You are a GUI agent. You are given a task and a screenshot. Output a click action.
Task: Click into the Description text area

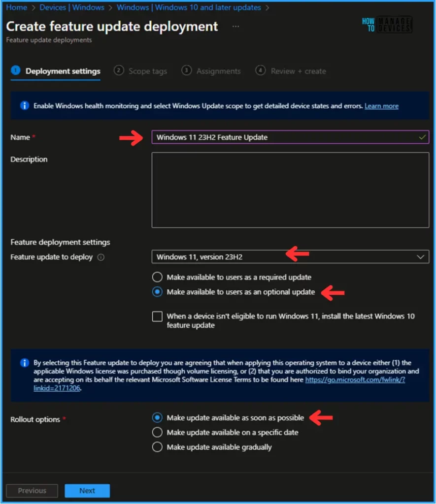click(x=290, y=190)
